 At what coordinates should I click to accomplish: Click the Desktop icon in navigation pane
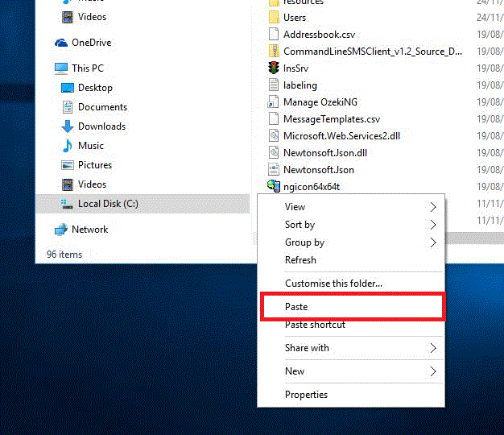tap(68, 88)
